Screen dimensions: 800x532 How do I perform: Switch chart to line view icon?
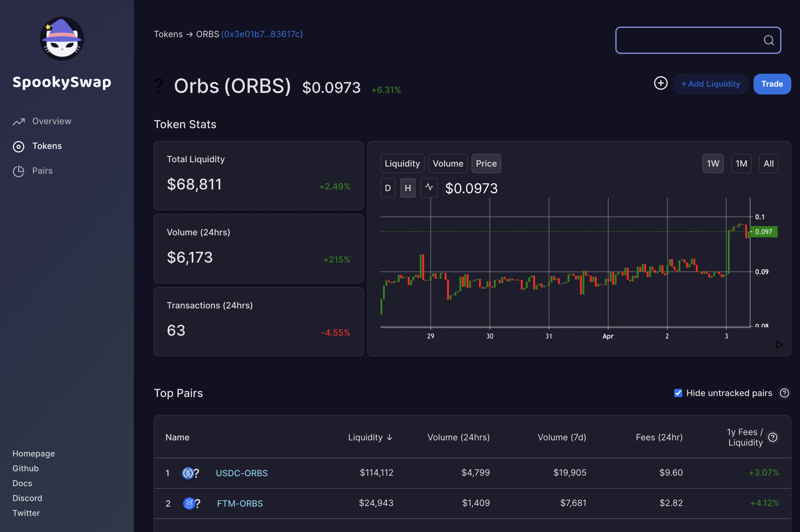coord(429,188)
